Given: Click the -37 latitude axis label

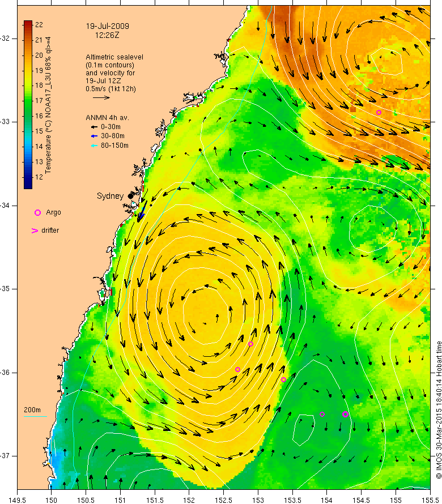Looking at the screenshot, I should [5, 456].
